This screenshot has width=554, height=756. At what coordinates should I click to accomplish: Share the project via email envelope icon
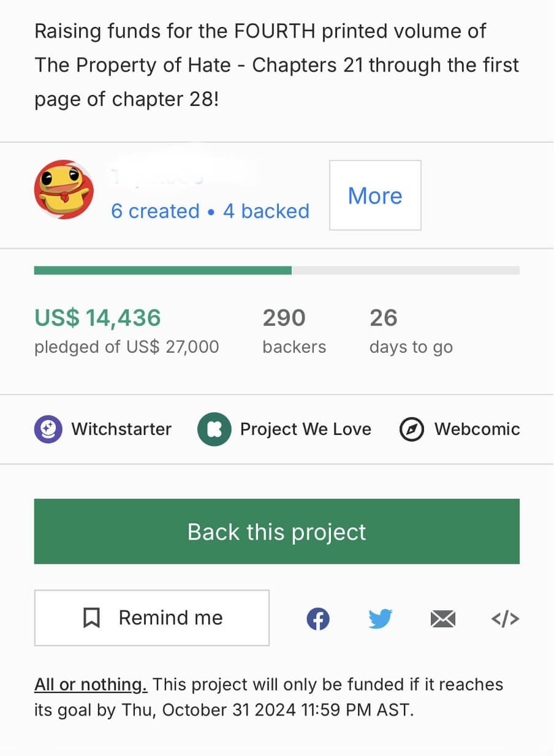click(x=442, y=619)
